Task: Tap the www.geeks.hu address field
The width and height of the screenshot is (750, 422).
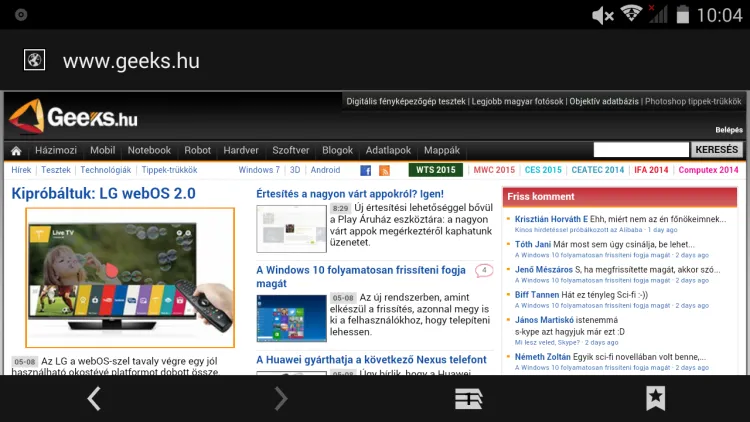Action: tap(131, 61)
